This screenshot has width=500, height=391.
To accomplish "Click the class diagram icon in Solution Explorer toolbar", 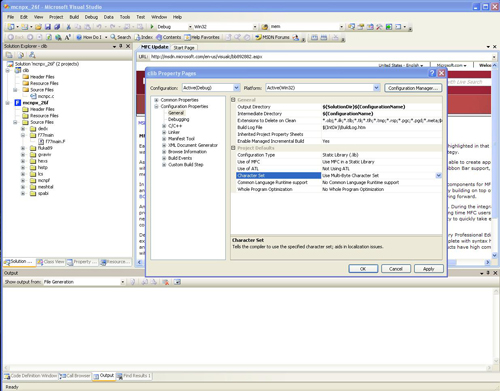I will (x=32, y=55).
